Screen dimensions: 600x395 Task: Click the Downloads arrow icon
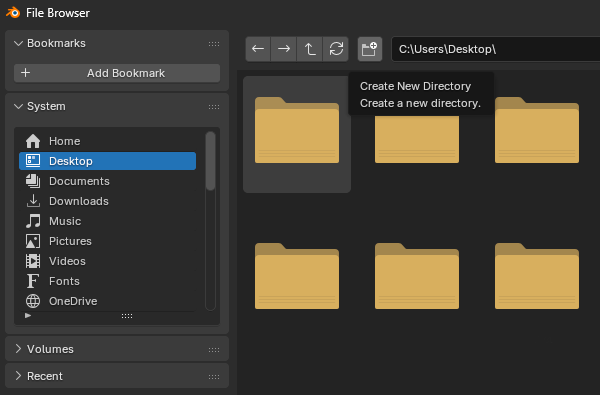tap(33, 201)
